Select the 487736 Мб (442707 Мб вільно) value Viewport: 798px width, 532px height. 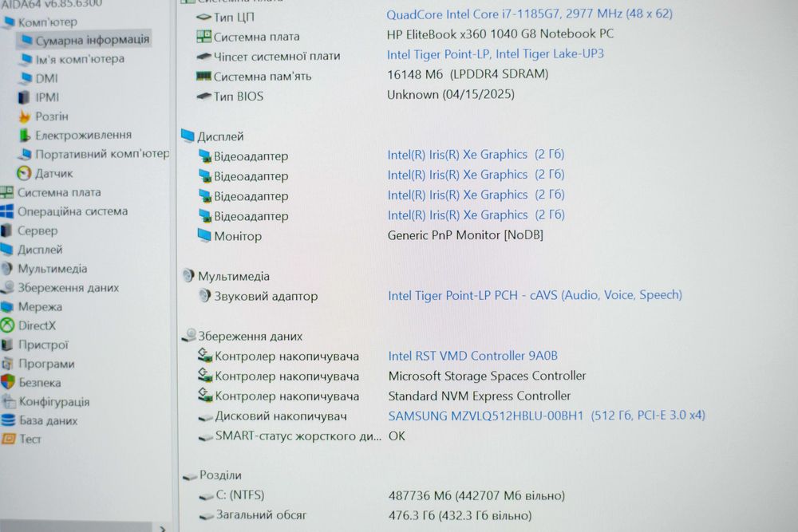pos(477,495)
